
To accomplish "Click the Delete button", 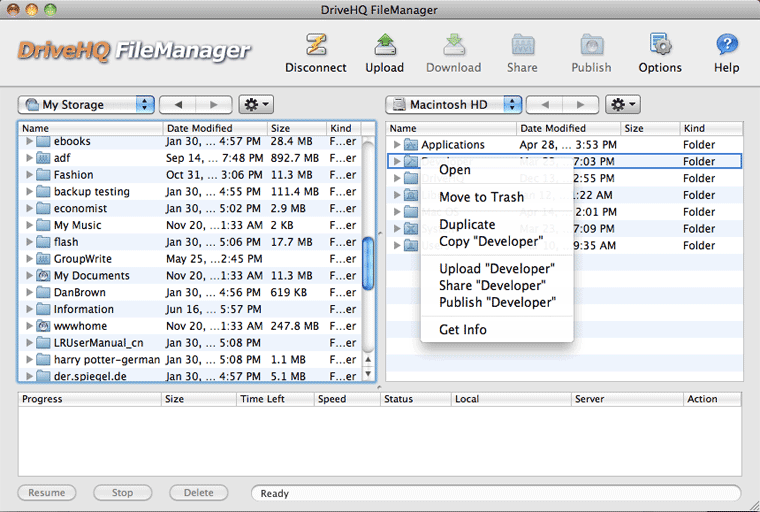I will [198, 493].
